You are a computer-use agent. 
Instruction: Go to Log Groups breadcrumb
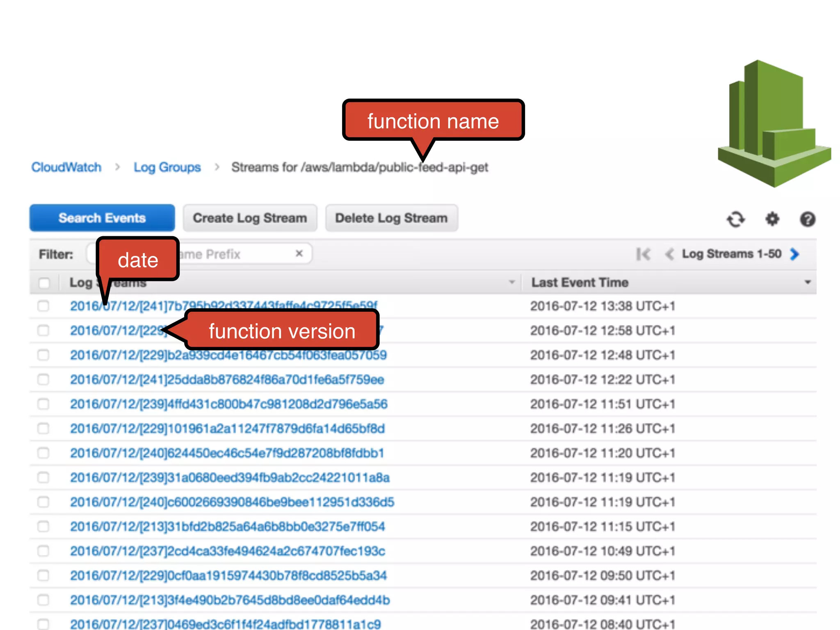[x=167, y=167]
